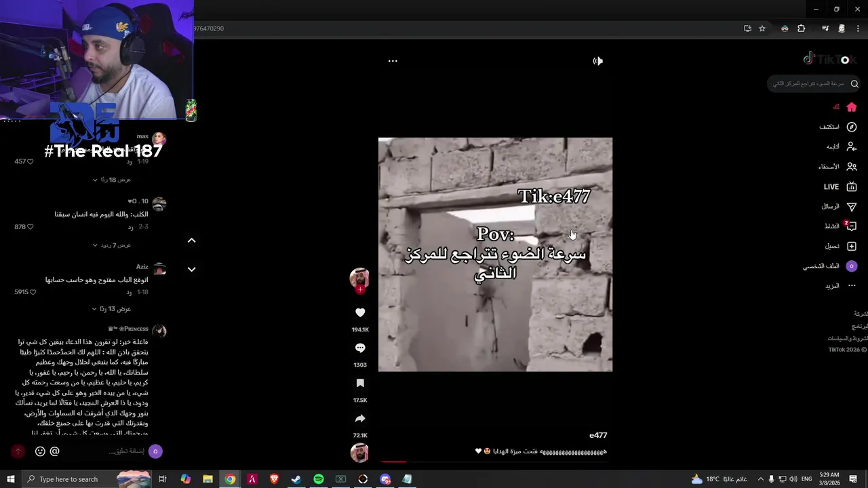Screen dimensions: 868x488
Task: Reply to the dog (الكلب) comment
Action: point(130,226)
